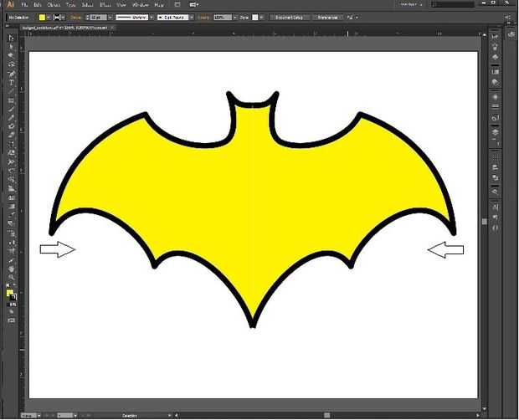This screenshot has height=420, width=519.
Task: Open the variable width profile dropdown
Action: (x=152, y=18)
